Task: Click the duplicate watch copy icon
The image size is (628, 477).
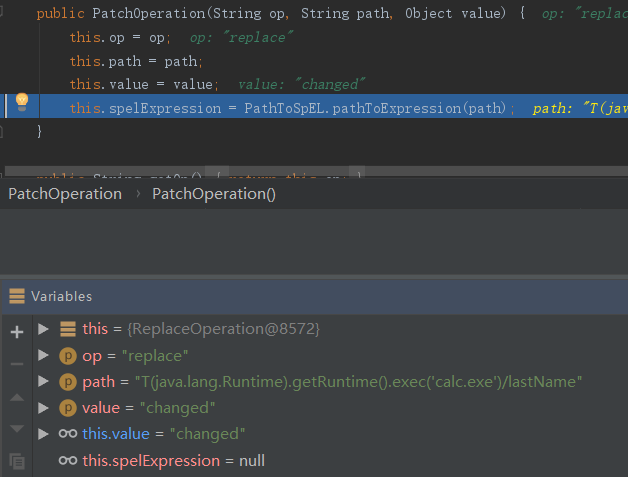Action: point(16,461)
